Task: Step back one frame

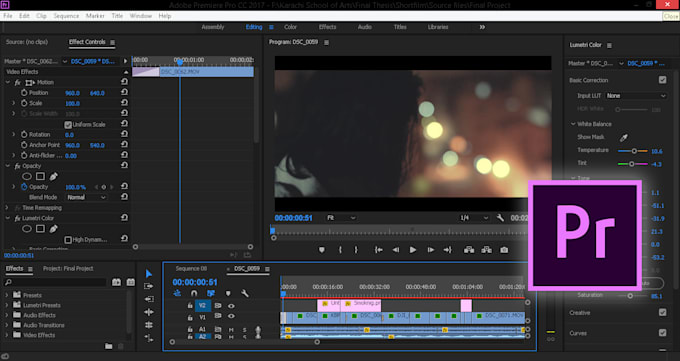Action: (396, 250)
